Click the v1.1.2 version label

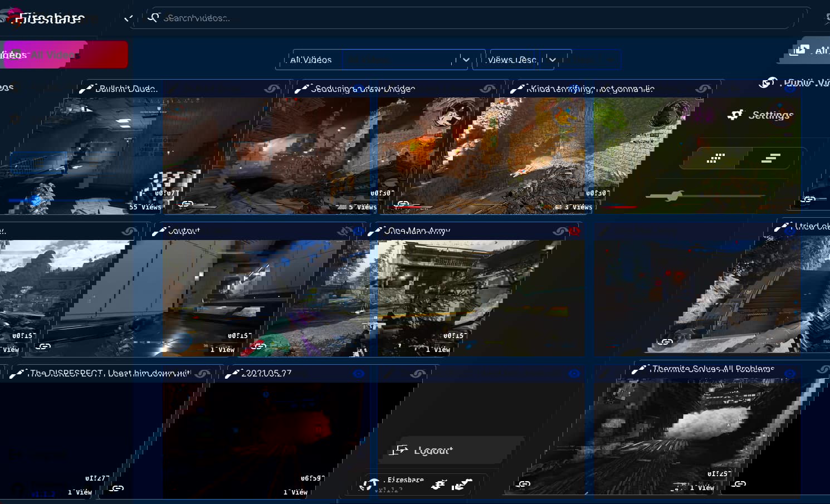point(390,490)
